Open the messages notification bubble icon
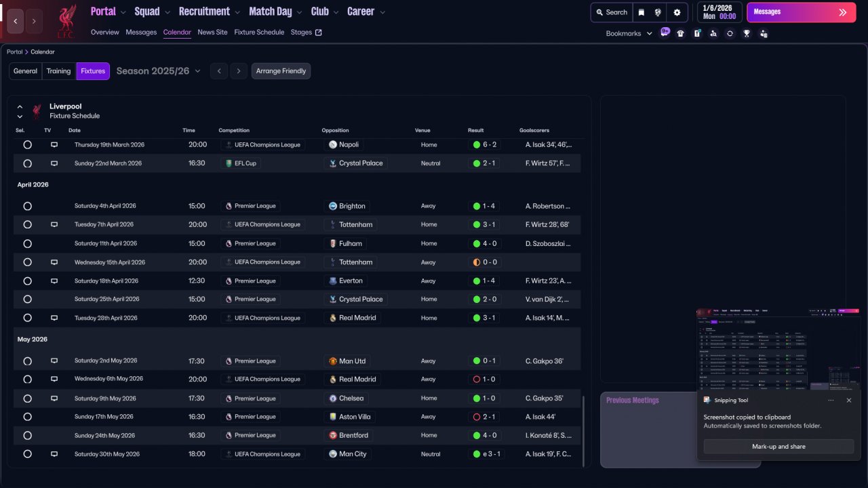This screenshot has width=868, height=488. pyautogui.click(x=665, y=32)
